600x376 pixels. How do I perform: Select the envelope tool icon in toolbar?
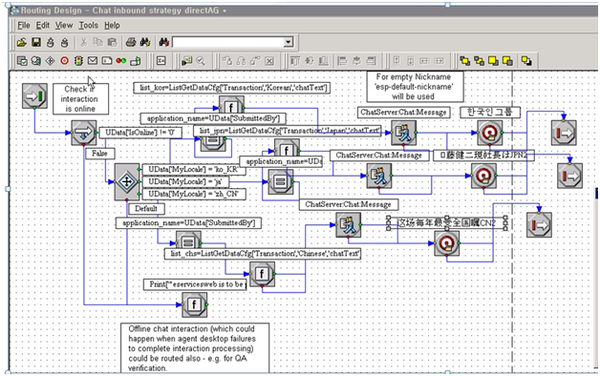coord(93,61)
